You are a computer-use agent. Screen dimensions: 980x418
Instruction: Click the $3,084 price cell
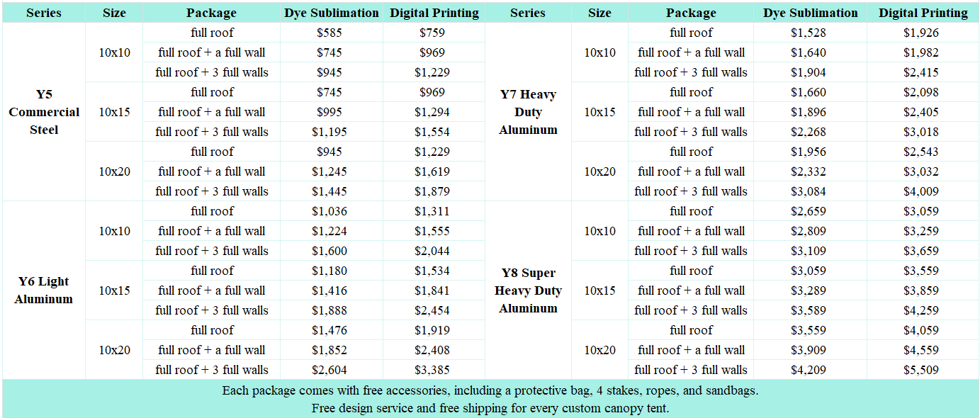click(809, 191)
